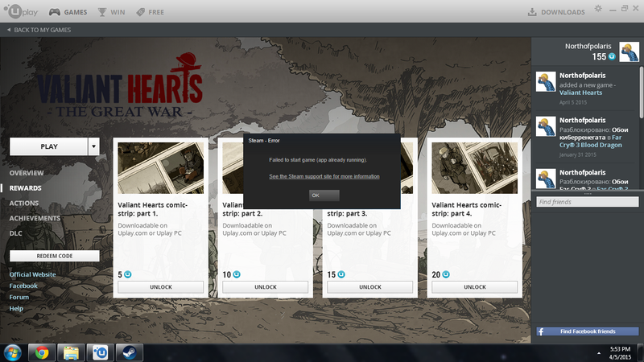
Task: Click the Uplay coin icon beside 15
Action: [x=341, y=274]
